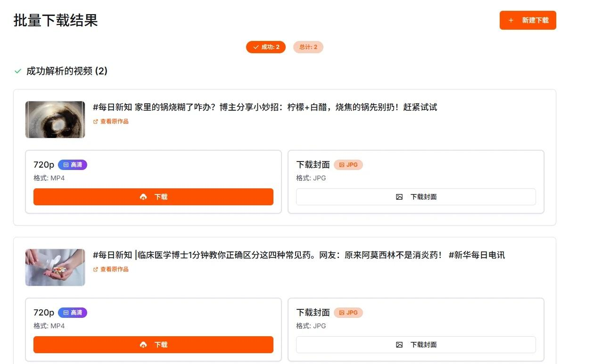The width and height of the screenshot is (594, 364).
Task: Click the plus icon in 新建下载 button
Action: pos(511,20)
